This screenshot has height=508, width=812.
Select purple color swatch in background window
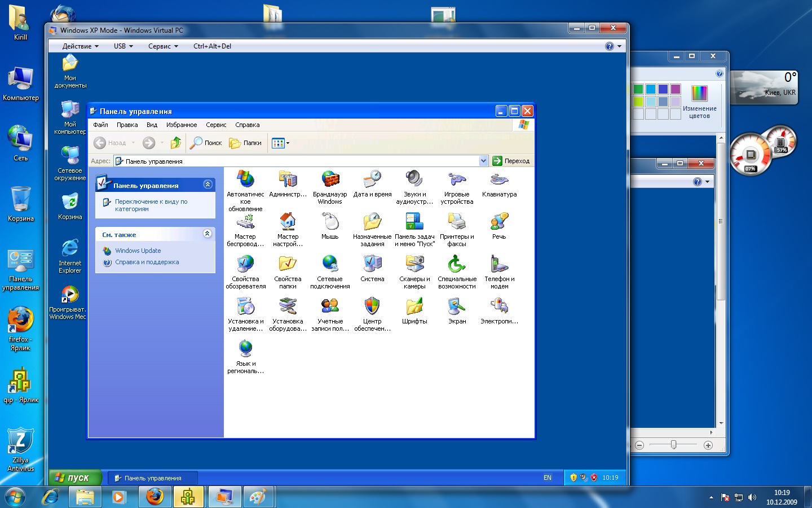pyautogui.click(x=676, y=89)
